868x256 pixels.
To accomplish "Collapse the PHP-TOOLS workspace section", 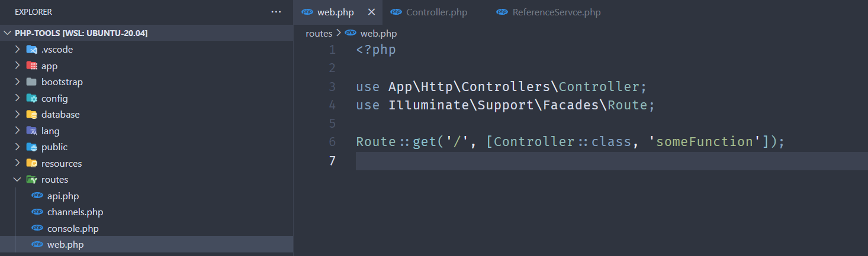I will (x=8, y=33).
